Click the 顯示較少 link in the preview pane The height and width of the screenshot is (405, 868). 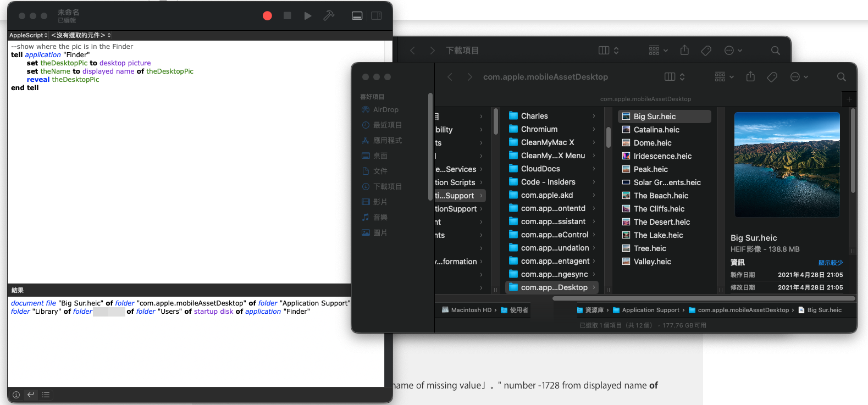tap(831, 263)
